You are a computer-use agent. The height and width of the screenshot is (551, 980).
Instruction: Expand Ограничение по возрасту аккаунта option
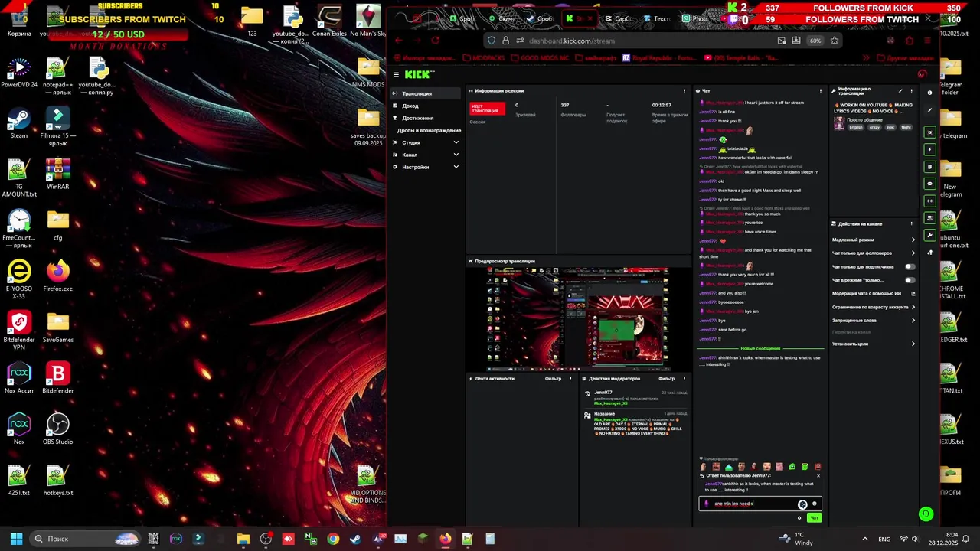873,307
